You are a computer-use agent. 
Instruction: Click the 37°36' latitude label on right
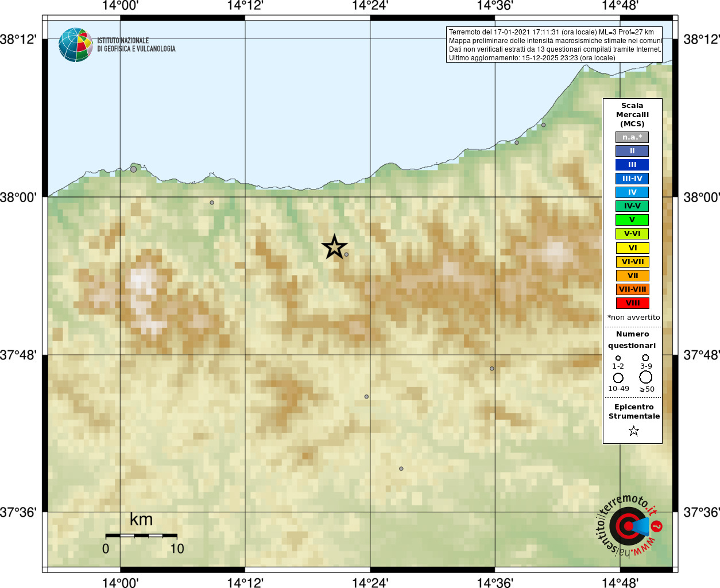click(x=702, y=512)
